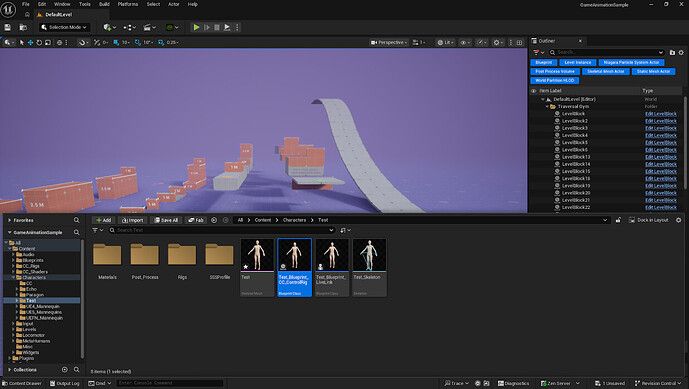The image size is (689, 389).
Task: Open the quick Add actor cube dropdown
Action: (109, 27)
